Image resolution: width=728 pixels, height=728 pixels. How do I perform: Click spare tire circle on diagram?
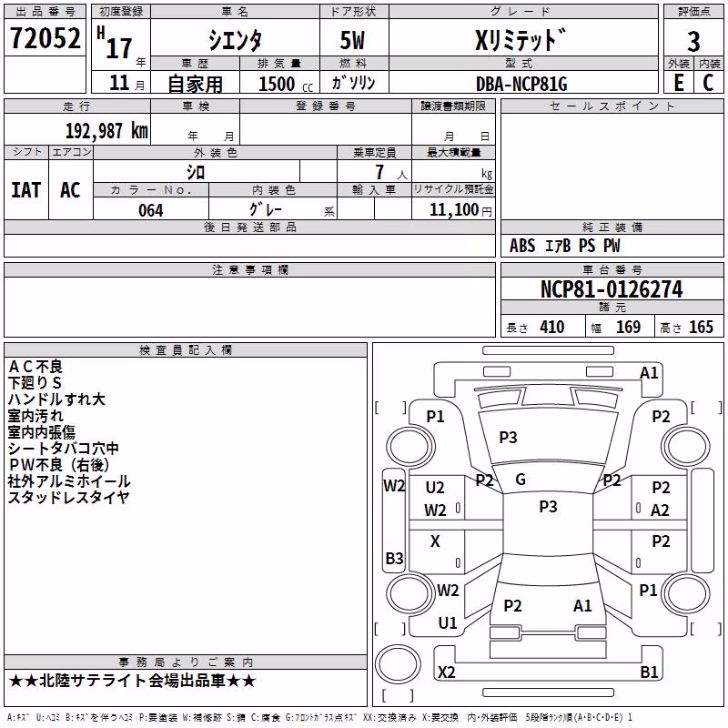(x=398, y=663)
